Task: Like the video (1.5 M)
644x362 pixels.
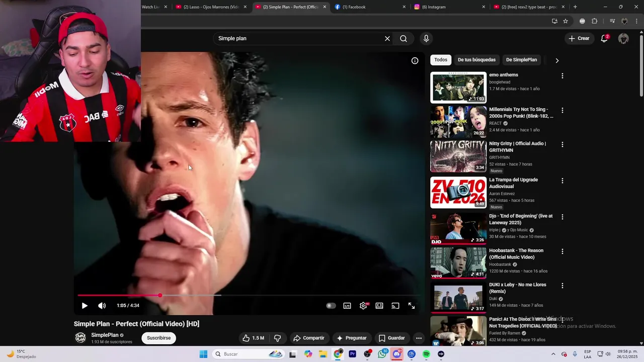Action: [253, 338]
